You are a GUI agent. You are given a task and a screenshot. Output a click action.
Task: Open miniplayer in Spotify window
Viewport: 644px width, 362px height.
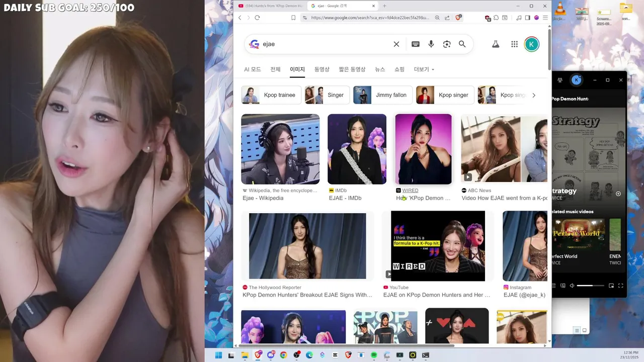(x=611, y=286)
